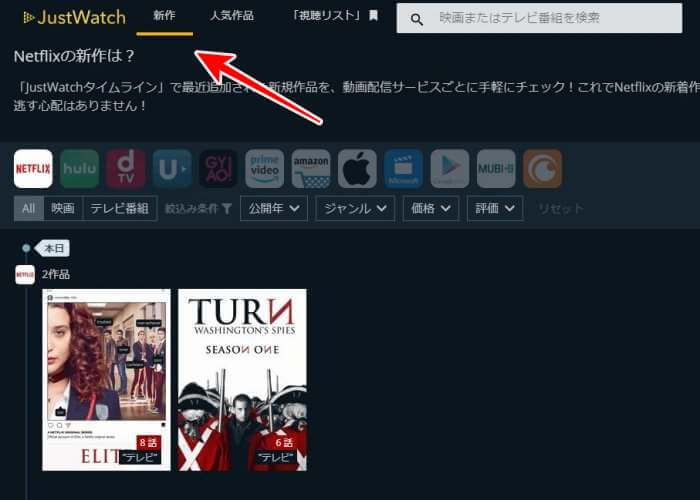Click the Netflixの新作は？ heading
Image resolution: width=700 pixels, height=500 pixels.
point(74,56)
